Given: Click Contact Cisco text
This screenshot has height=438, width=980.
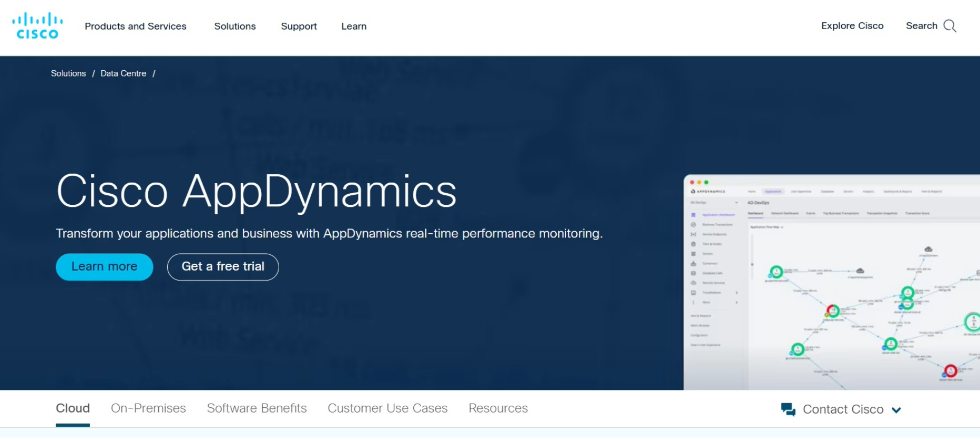Looking at the screenshot, I should coord(843,410).
